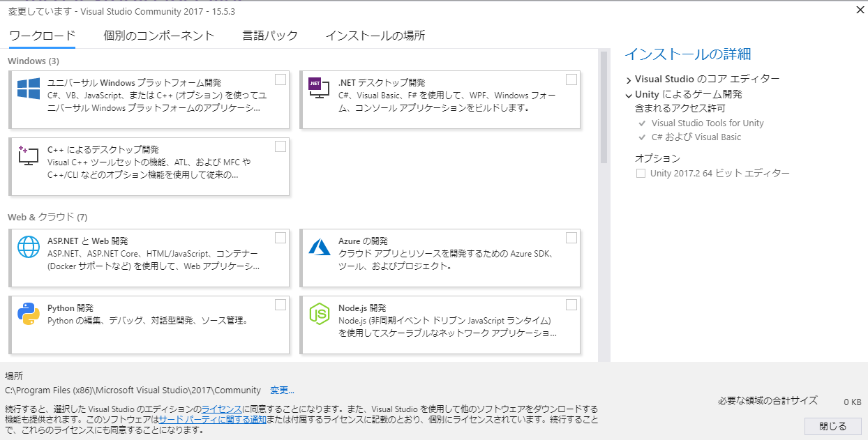Open the 言語パック tab
Viewport: 868px width, 440px height.
point(270,36)
